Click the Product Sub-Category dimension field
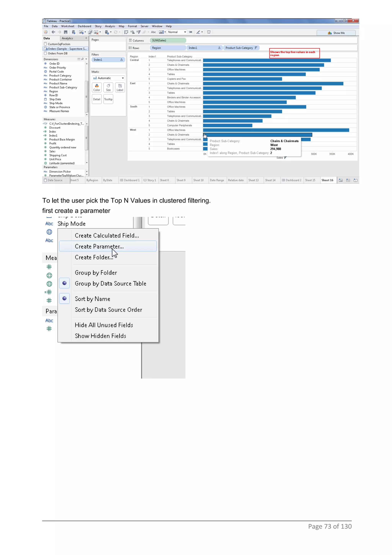This screenshot has width=392, height=555. click(x=63, y=87)
